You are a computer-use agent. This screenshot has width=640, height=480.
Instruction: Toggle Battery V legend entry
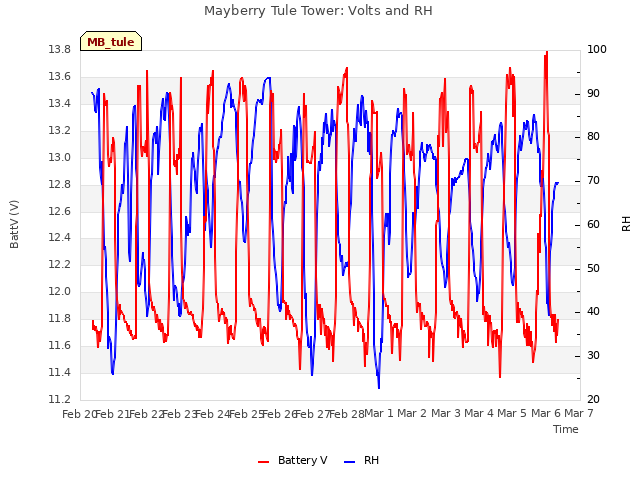click(x=293, y=460)
